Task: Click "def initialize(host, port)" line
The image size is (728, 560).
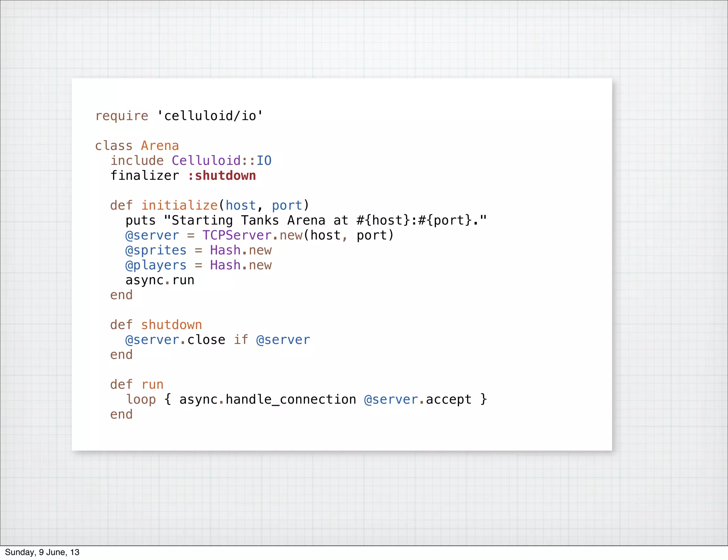Action: point(210,205)
